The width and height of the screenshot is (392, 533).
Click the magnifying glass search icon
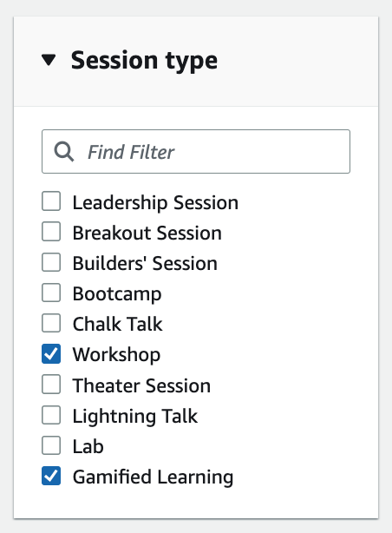tap(64, 152)
